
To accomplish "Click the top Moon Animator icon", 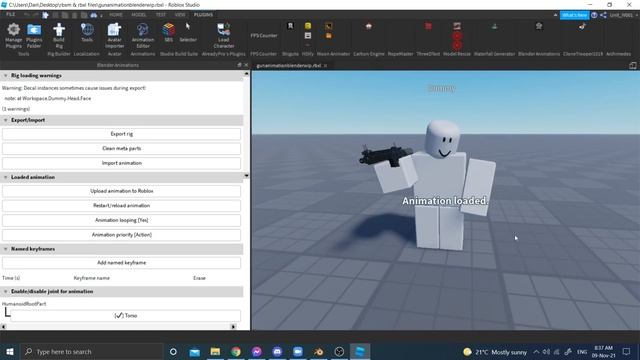I will (x=328, y=26).
